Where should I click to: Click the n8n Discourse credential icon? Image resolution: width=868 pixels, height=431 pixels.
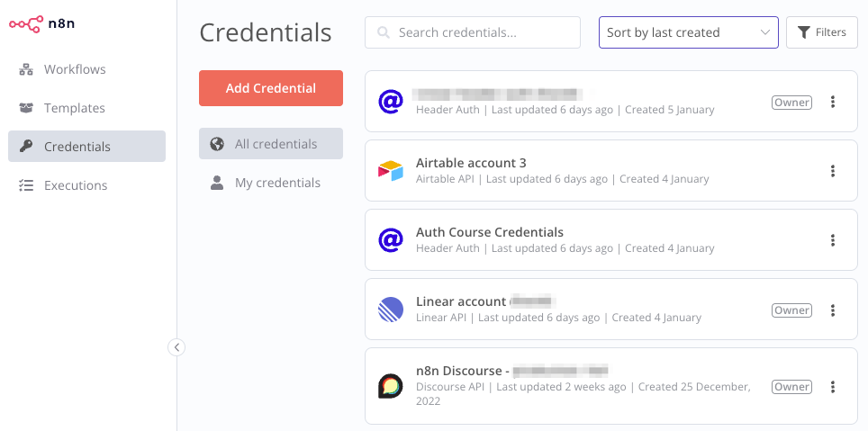[x=390, y=386]
